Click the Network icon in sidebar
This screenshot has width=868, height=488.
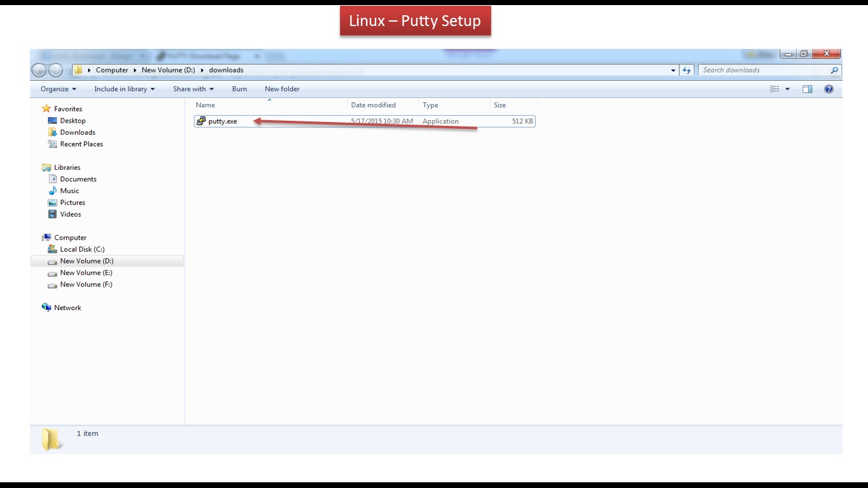pyautogui.click(x=46, y=308)
